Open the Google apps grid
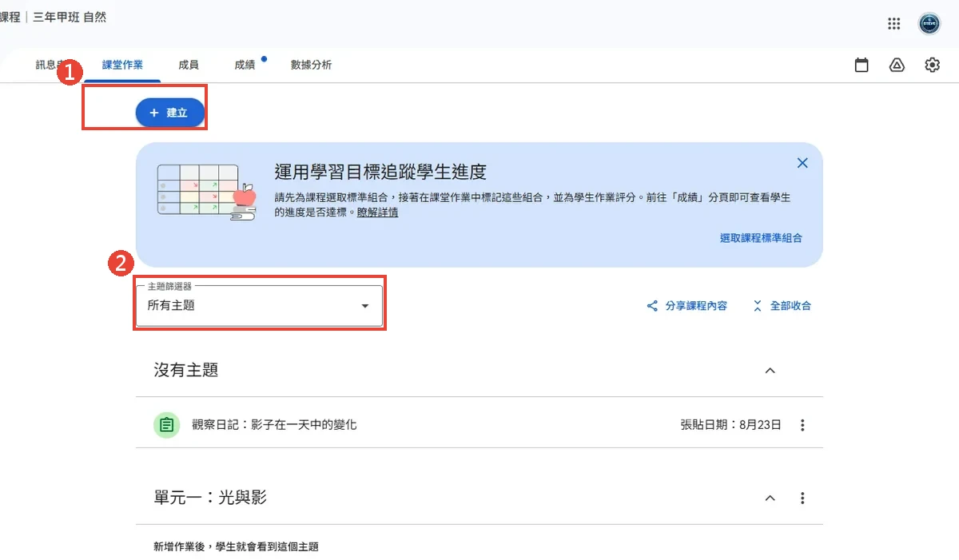 (894, 23)
